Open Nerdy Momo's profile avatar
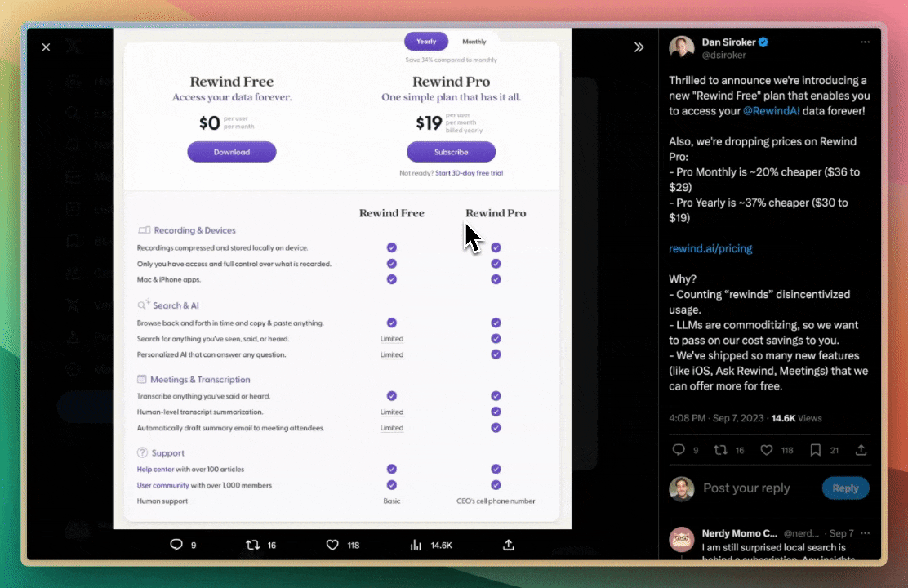The width and height of the screenshot is (908, 588). [682, 539]
